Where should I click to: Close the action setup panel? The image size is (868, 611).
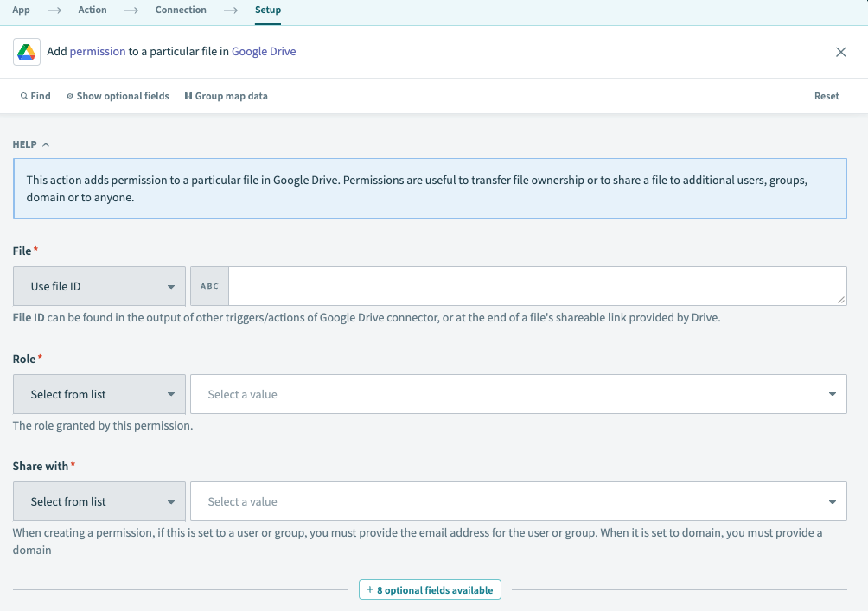840,52
